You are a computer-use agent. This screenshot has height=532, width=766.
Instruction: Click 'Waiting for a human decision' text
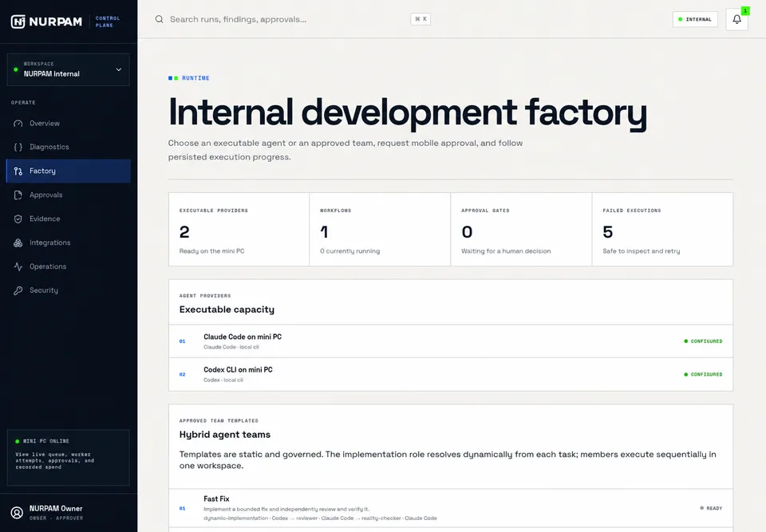point(506,251)
